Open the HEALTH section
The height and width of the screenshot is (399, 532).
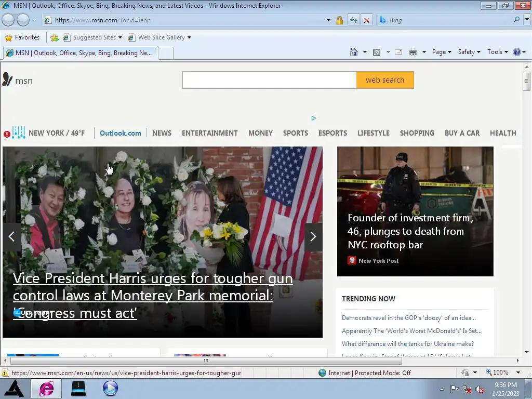pos(503,133)
